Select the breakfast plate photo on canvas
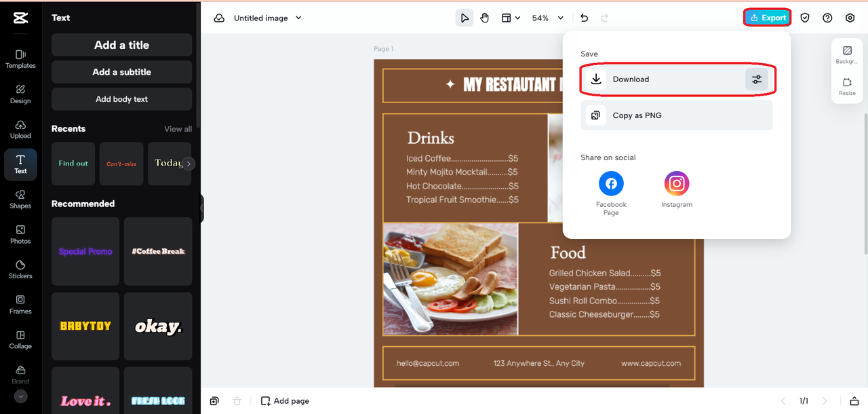The width and height of the screenshot is (868, 414). (450, 279)
